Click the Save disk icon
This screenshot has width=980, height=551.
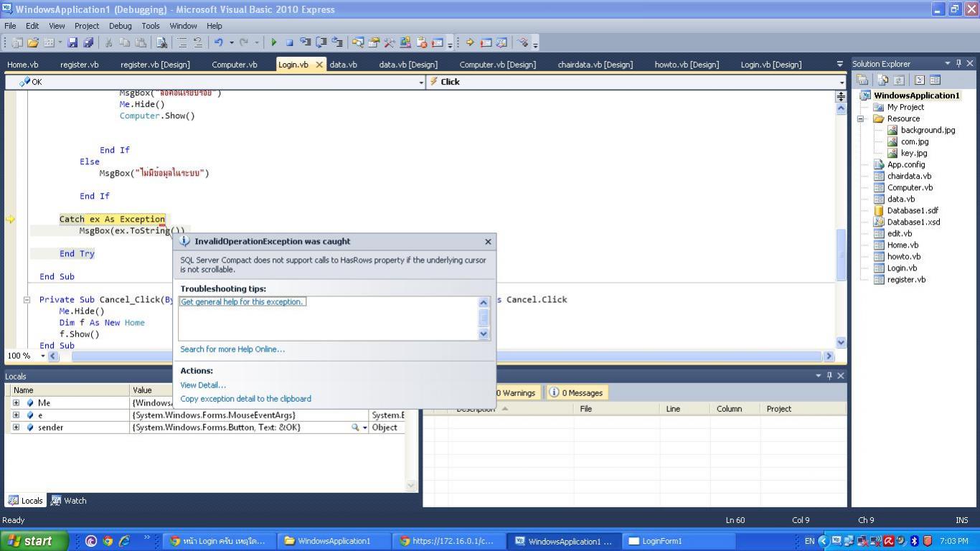(72, 42)
